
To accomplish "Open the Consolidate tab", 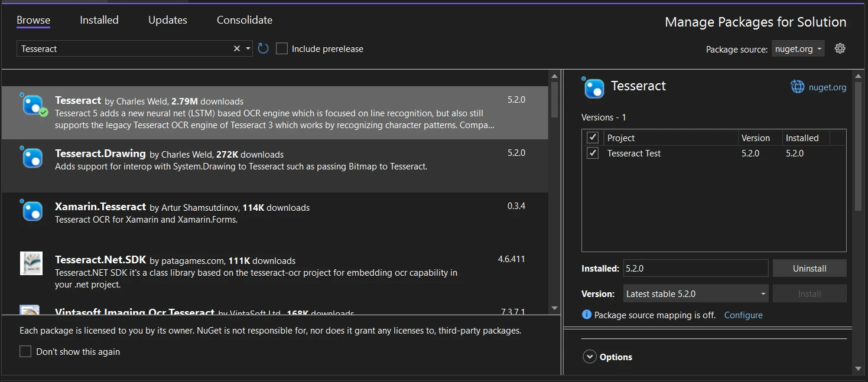I will coord(245,20).
